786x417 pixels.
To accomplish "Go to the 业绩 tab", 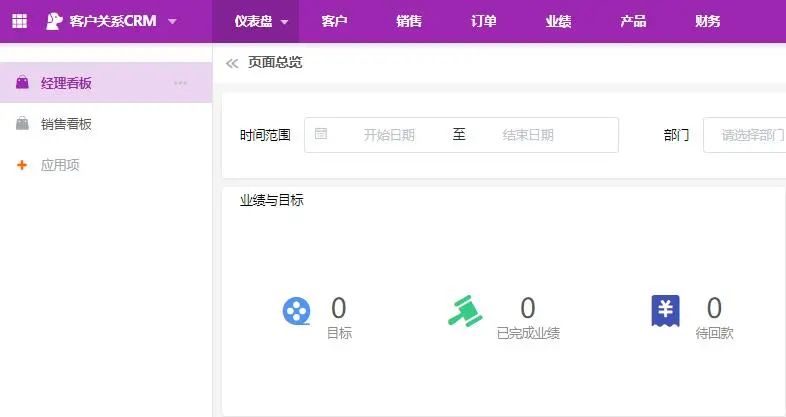I will pos(558,21).
